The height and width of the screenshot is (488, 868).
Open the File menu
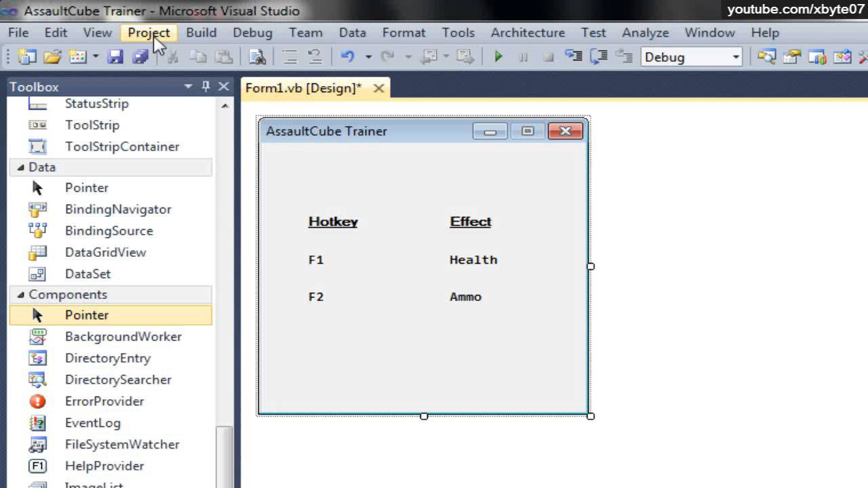pyautogui.click(x=18, y=33)
